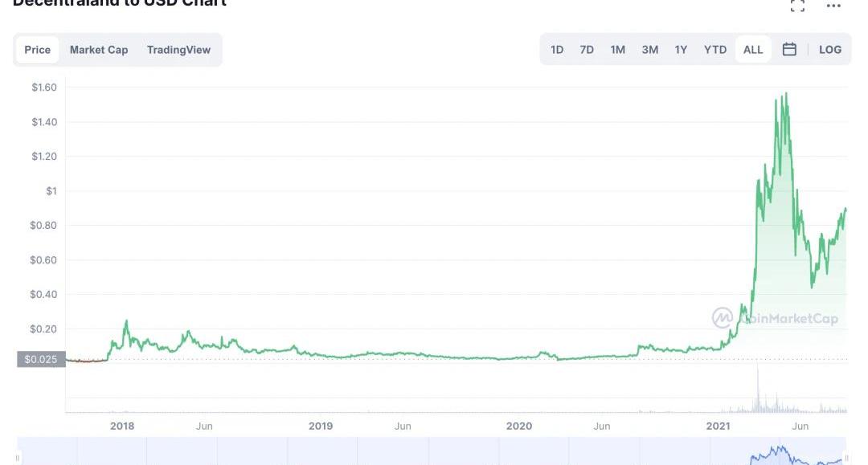Click the 2021 price peak on chart
868x465 pixels.
785,94
